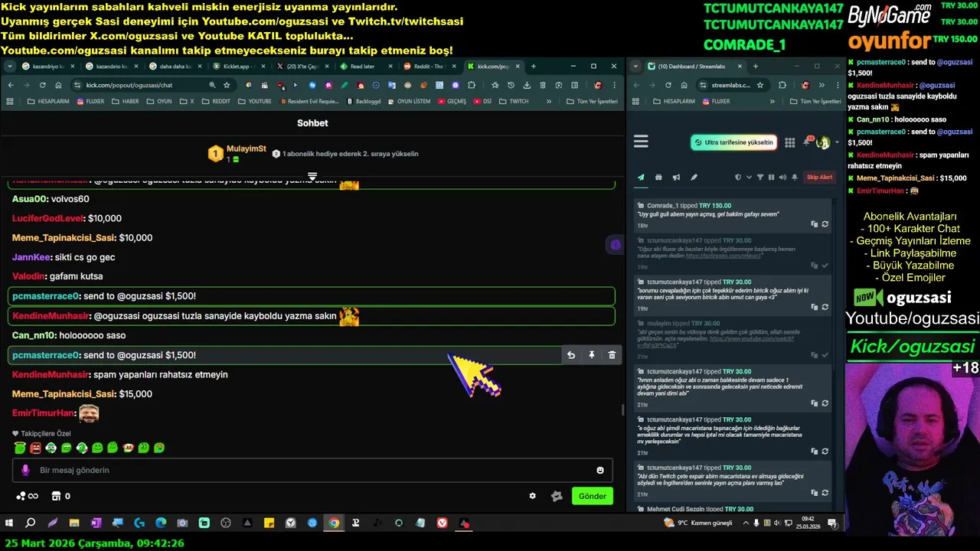Image resolution: width=980 pixels, height=551 pixels.
Task: Select the megaphone icon in Streamlabs events
Action: click(676, 178)
